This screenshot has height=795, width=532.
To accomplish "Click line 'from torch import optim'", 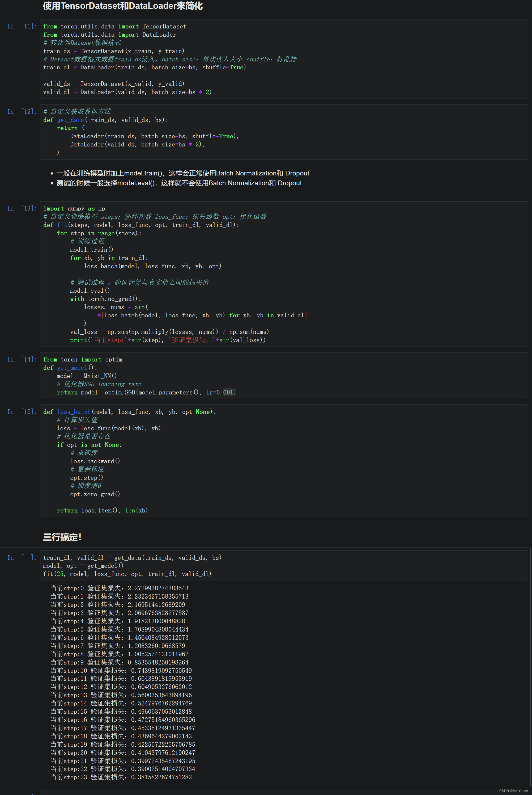I will click(83, 359).
